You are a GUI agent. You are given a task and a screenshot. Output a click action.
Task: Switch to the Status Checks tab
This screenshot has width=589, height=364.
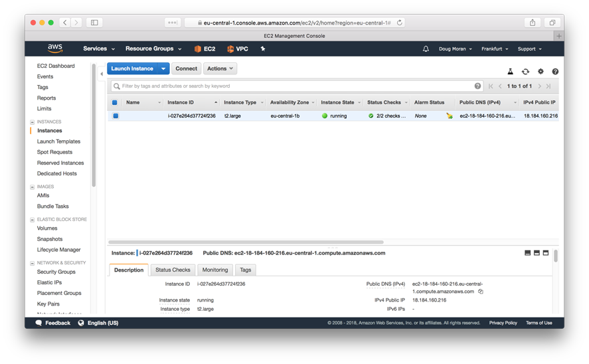pyautogui.click(x=173, y=270)
